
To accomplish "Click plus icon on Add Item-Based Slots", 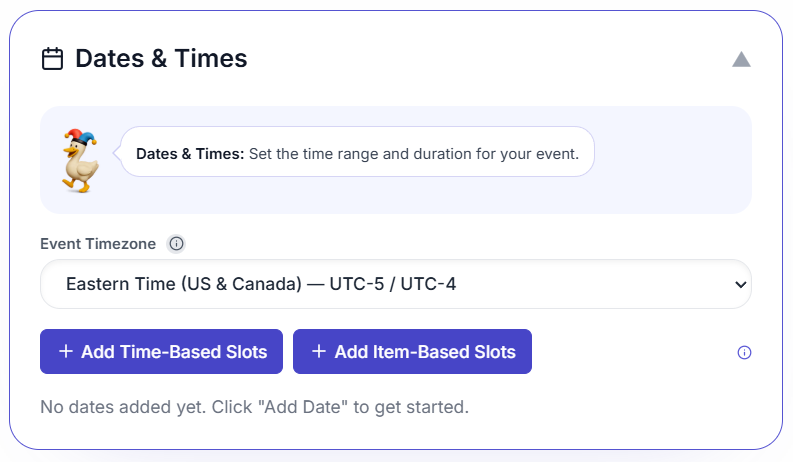I will point(319,352).
